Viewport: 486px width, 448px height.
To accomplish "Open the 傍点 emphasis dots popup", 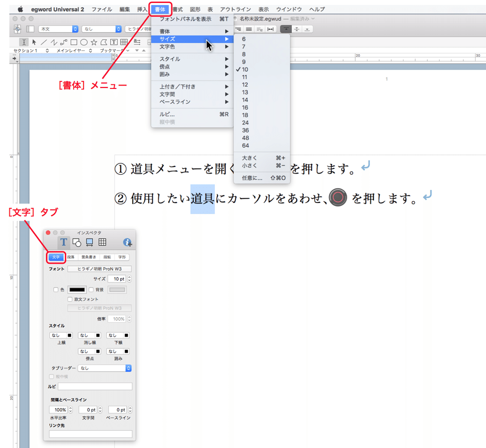I will click(x=89, y=351).
